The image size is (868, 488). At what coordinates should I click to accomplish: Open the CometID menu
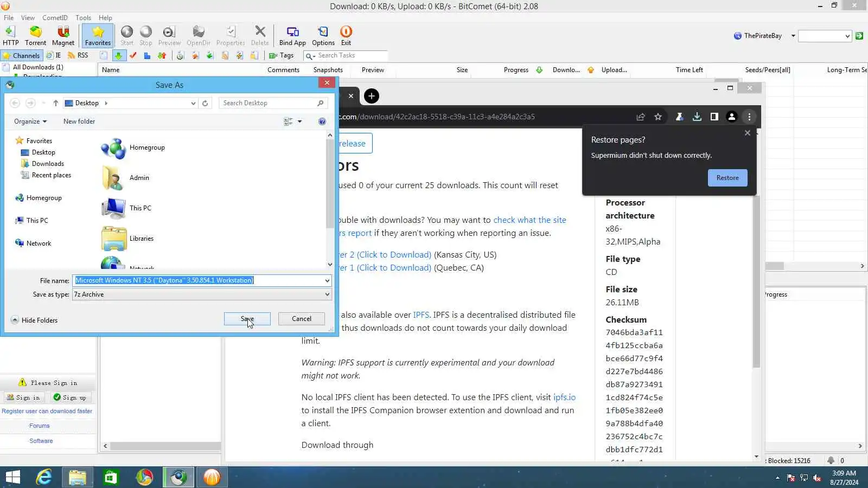(x=55, y=17)
